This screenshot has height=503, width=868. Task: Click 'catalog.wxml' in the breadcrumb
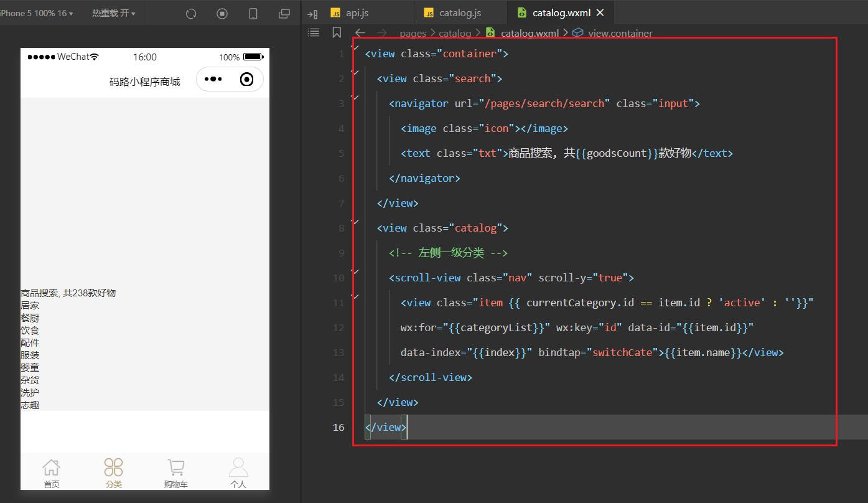[530, 33]
